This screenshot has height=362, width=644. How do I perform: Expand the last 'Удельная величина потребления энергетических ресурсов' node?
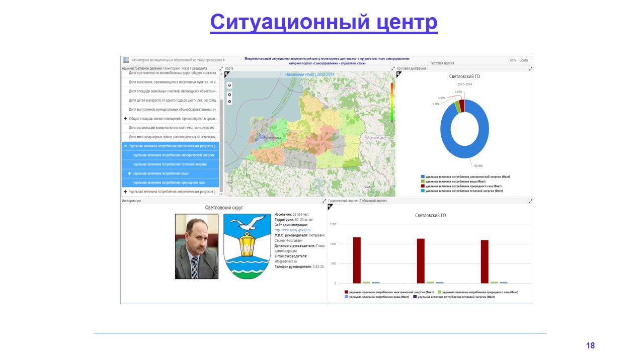125,192
